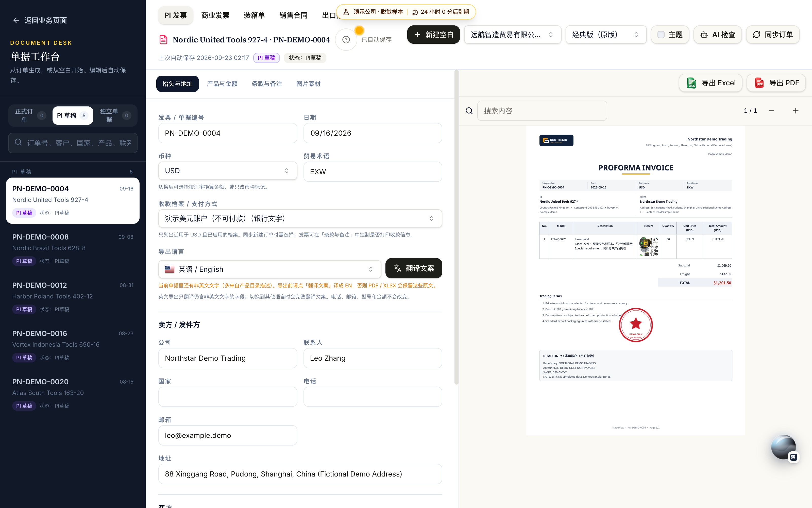
Task: Click the 新建空白 button
Action: tap(433, 35)
